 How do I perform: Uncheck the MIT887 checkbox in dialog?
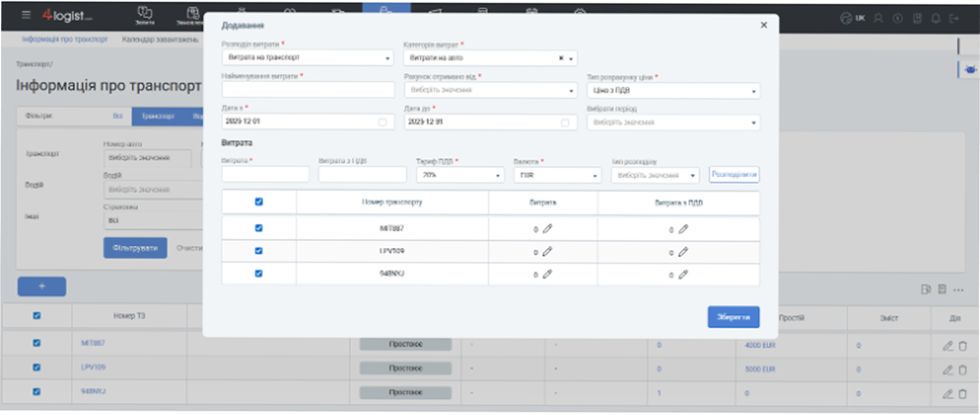pyautogui.click(x=259, y=228)
